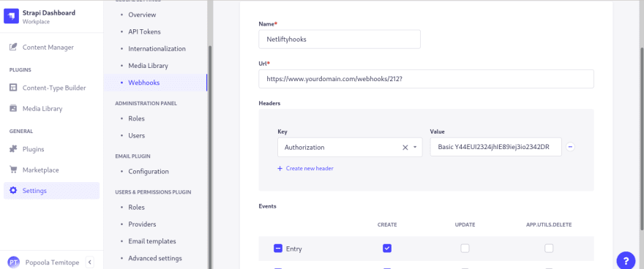Open Providers settings
This screenshot has width=644, height=269.
tap(142, 224)
